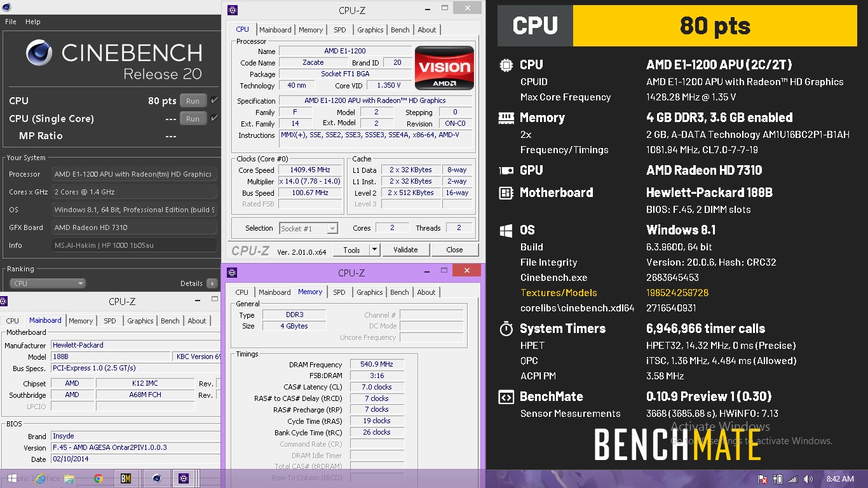Click the Tools button in CPU-Z
The width and height of the screenshot is (868, 488).
click(351, 250)
